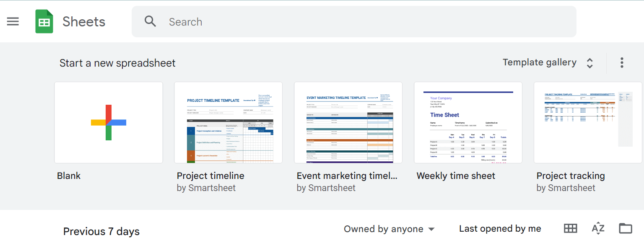Click inside the Search input field

[x=293, y=21]
